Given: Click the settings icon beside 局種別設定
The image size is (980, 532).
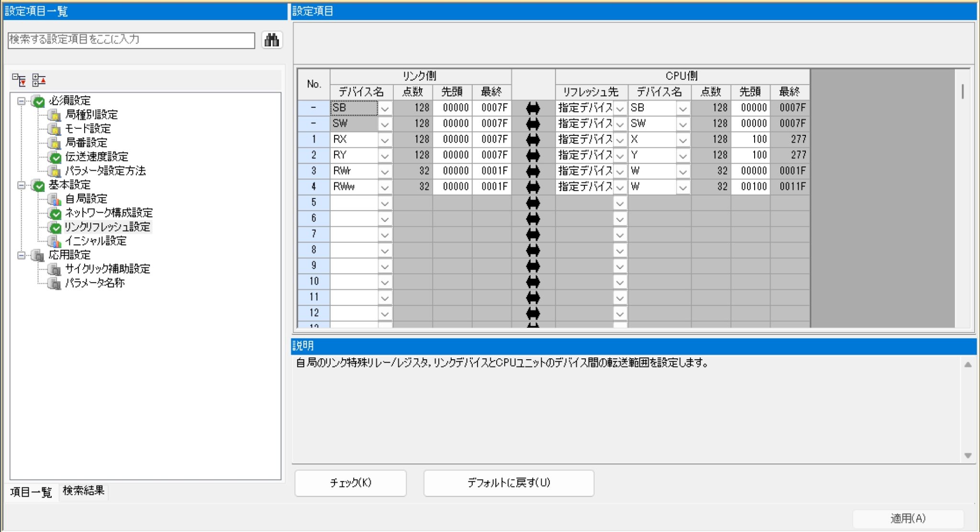Looking at the screenshot, I should (55, 115).
